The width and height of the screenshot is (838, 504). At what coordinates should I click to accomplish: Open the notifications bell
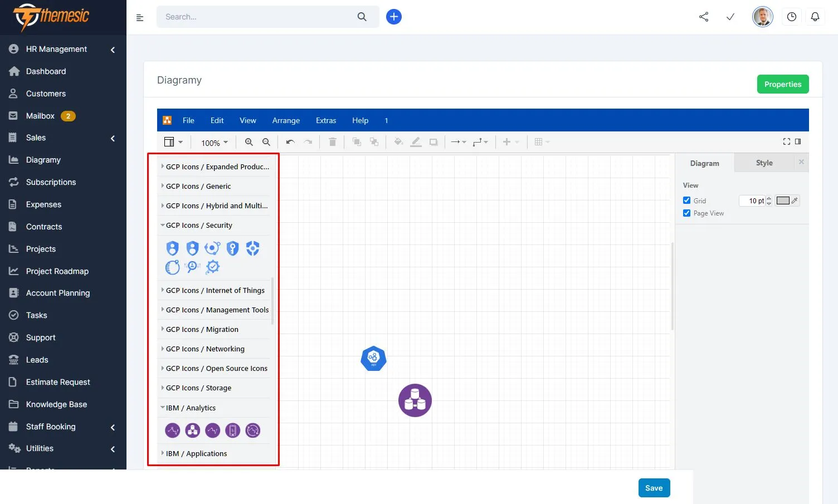pos(815,17)
